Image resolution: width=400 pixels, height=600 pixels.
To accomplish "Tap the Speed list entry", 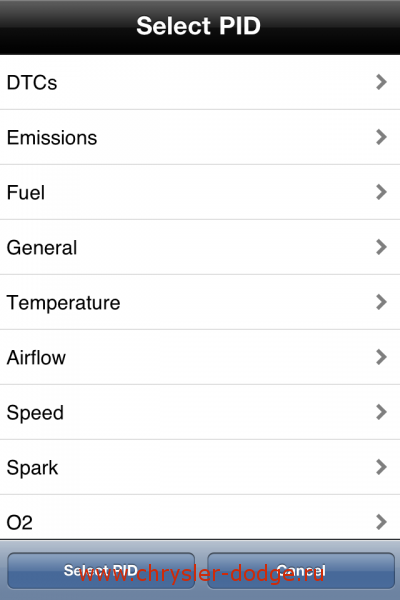I will [x=200, y=412].
